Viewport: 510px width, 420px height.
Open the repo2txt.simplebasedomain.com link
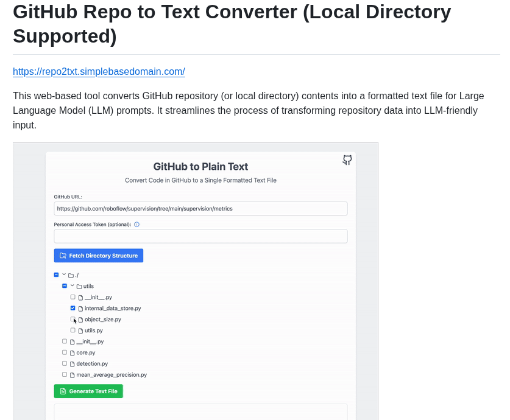coord(99,71)
